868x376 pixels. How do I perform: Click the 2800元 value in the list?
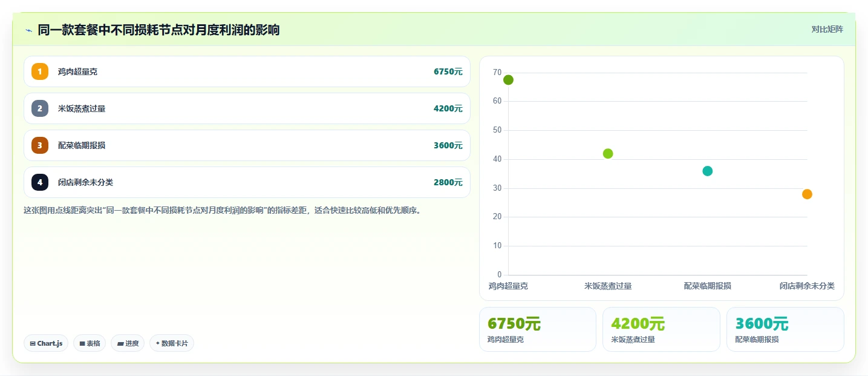[x=448, y=182]
